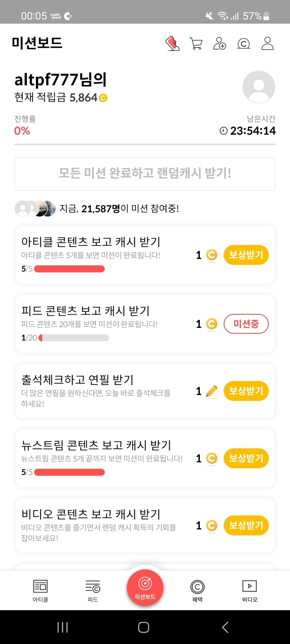
Task: Tap the participant avatars next to 21,587명
Action: (x=35, y=208)
